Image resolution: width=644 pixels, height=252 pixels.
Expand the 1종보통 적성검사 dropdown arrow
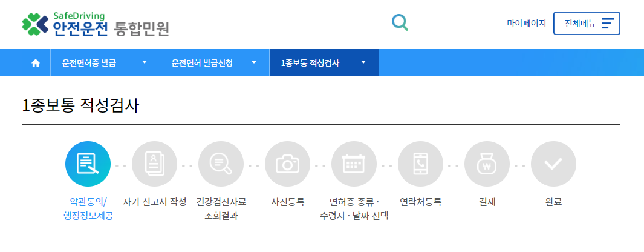[363, 62]
